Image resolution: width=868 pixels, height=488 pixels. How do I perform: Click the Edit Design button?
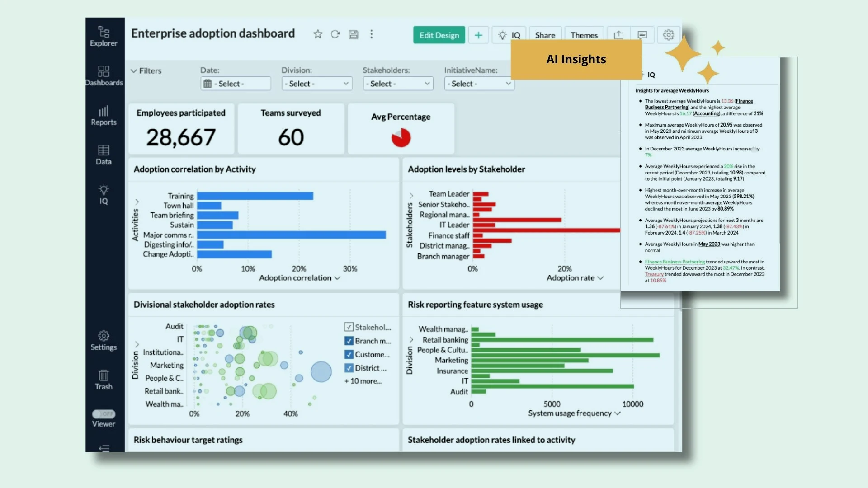(439, 34)
